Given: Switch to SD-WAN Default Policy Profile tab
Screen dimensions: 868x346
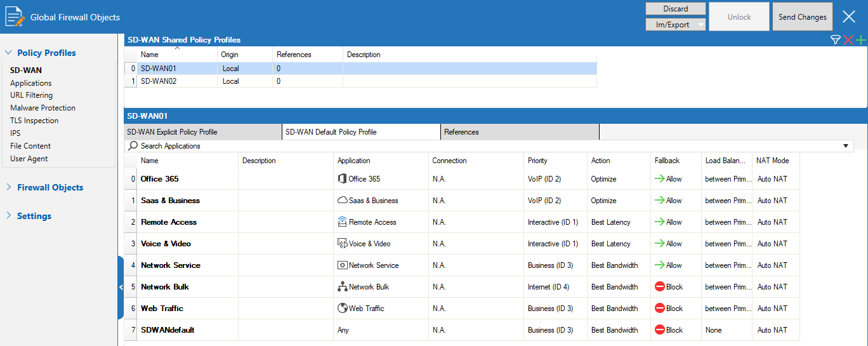Looking at the screenshot, I should click(x=361, y=132).
